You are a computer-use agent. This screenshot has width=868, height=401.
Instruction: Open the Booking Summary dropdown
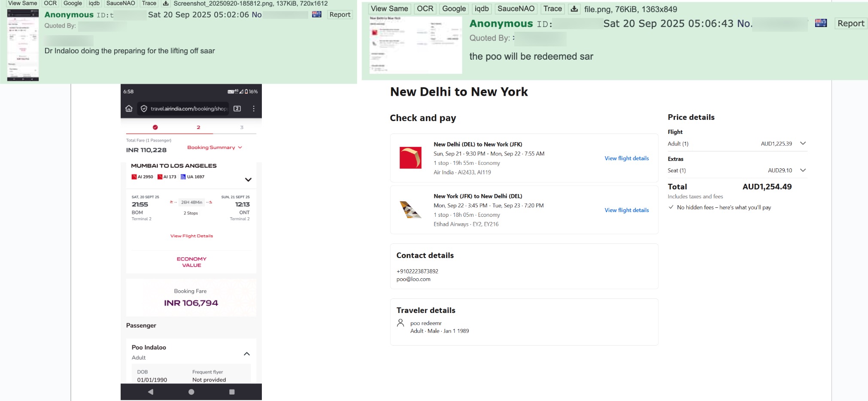tap(214, 147)
